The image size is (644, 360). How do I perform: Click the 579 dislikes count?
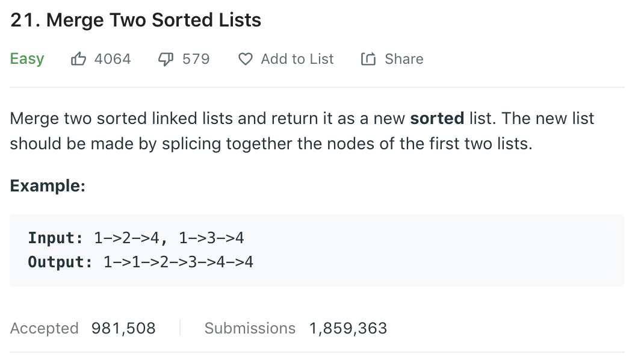[x=196, y=59]
